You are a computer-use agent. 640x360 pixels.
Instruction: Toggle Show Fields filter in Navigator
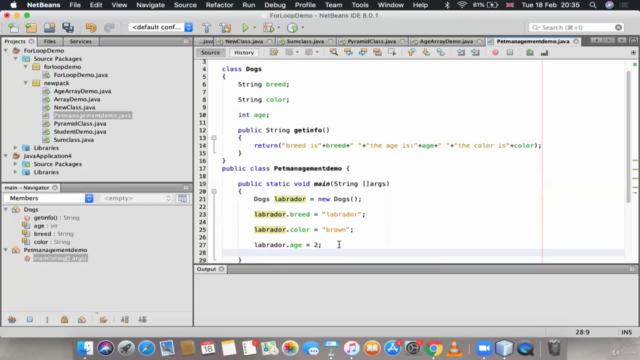click(x=30, y=320)
